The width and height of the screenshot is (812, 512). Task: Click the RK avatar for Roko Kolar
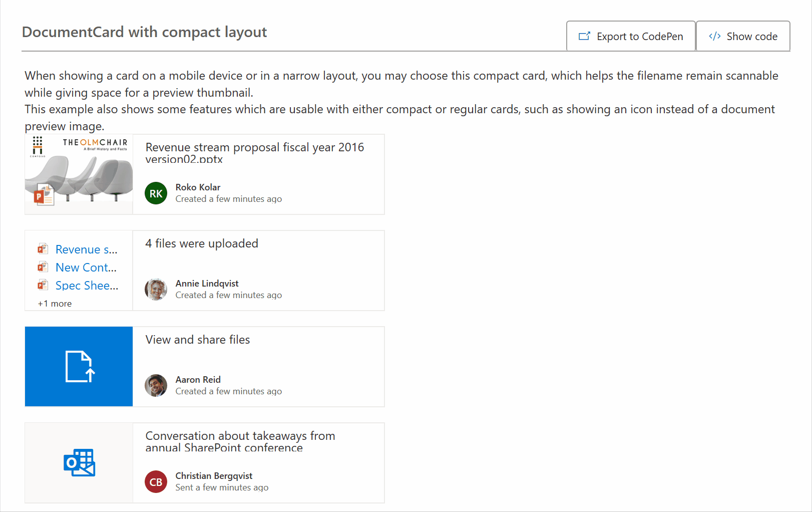(x=156, y=193)
